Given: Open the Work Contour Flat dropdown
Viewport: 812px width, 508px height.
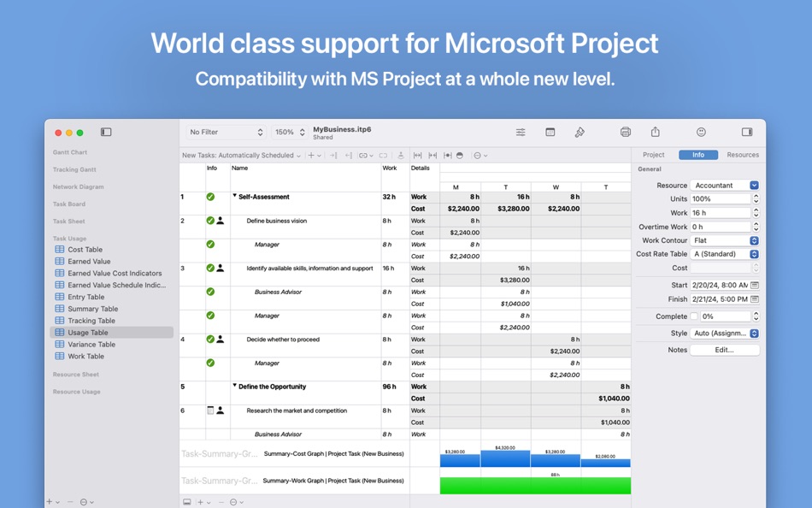Looking at the screenshot, I should pos(725,240).
